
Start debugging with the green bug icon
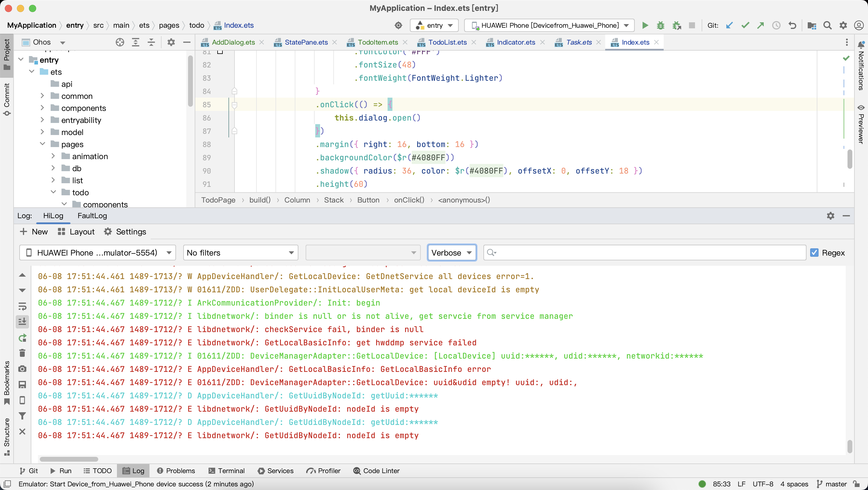coord(660,25)
